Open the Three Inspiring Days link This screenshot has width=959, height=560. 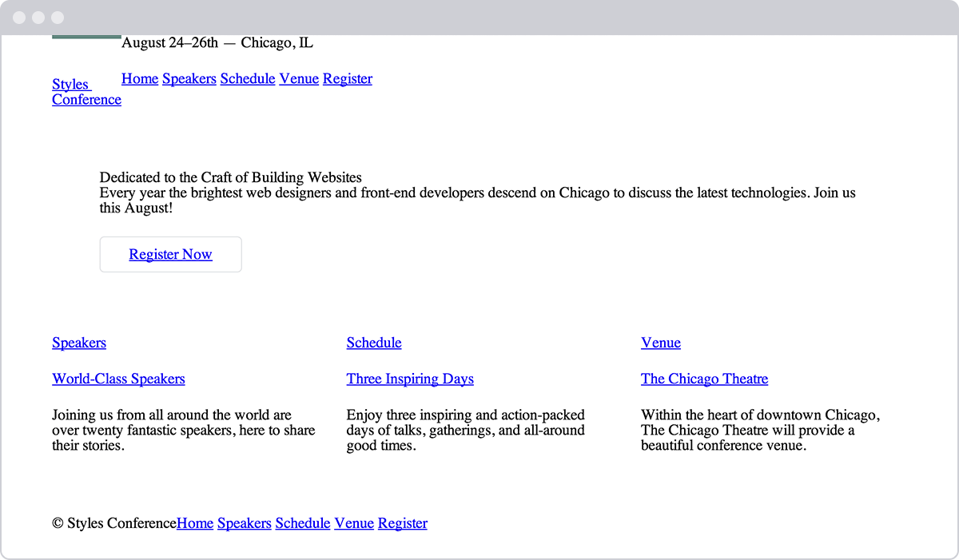coord(410,379)
